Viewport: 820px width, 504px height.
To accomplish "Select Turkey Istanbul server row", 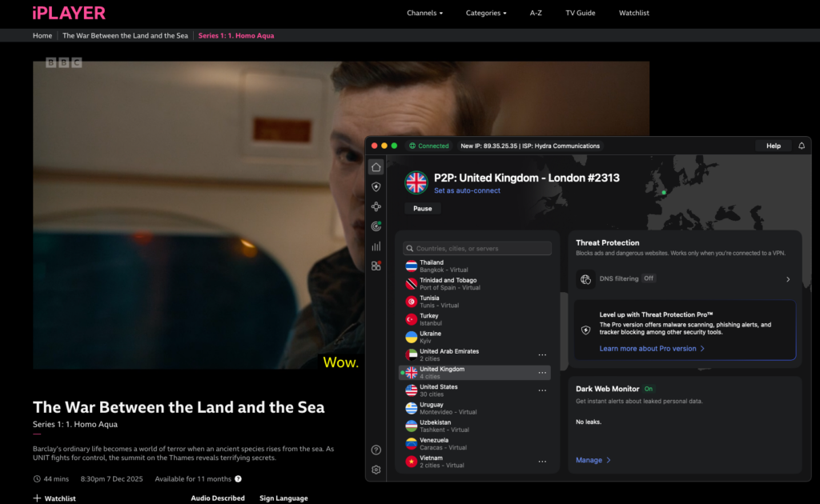I will tap(476, 320).
